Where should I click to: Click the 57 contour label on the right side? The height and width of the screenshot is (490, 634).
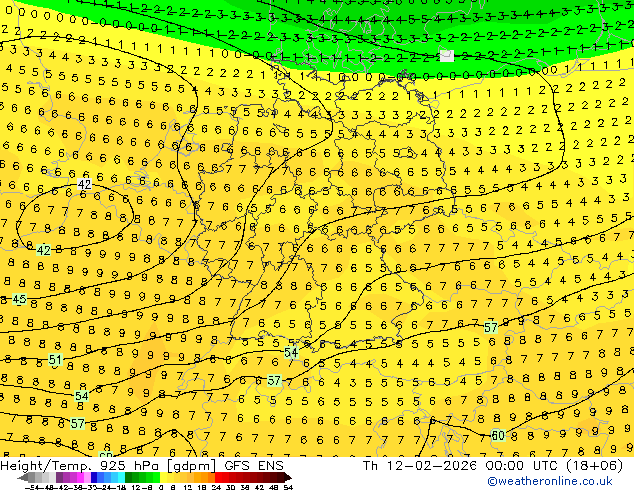click(490, 327)
